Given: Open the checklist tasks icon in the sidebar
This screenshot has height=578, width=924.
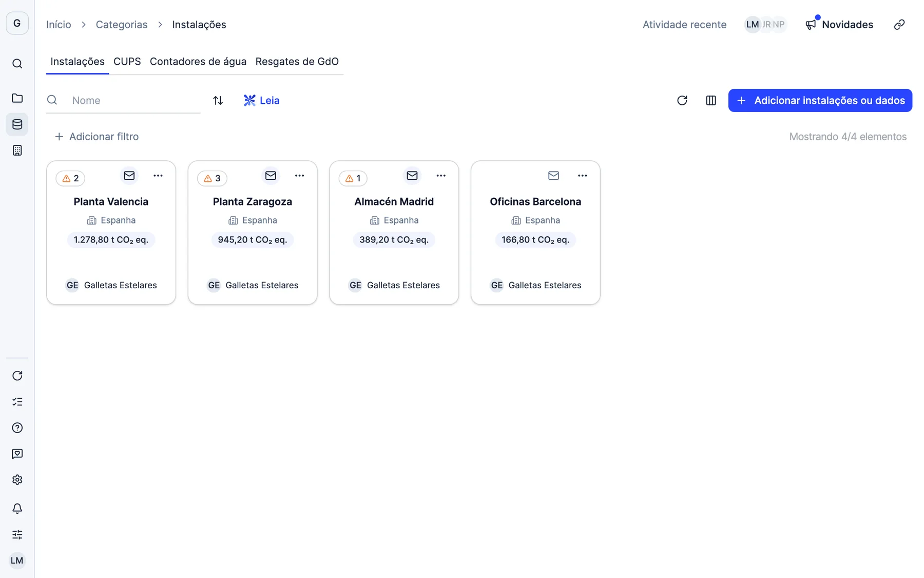Looking at the screenshot, I should (17, 402).
